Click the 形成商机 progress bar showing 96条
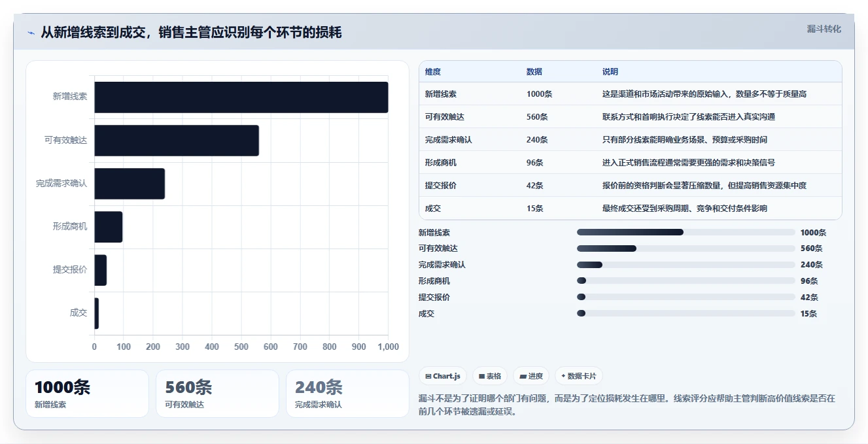 point(686,281)
